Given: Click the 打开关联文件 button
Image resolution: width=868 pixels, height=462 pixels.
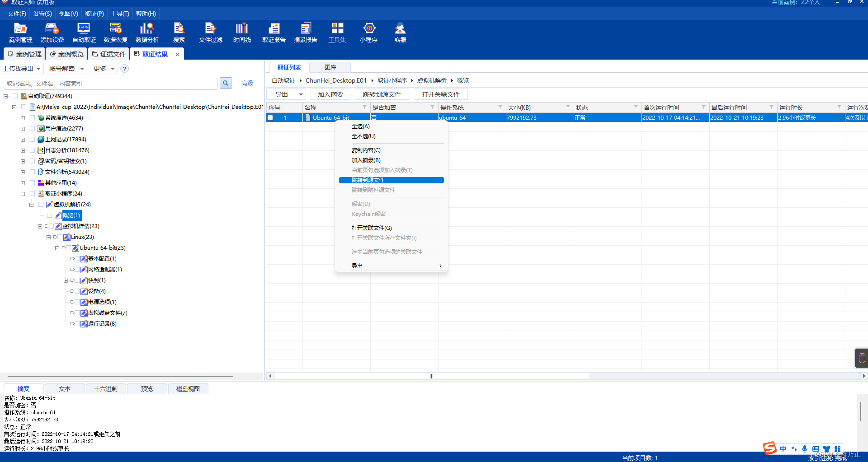Looking at the screenshot, I should click(441, 94).
